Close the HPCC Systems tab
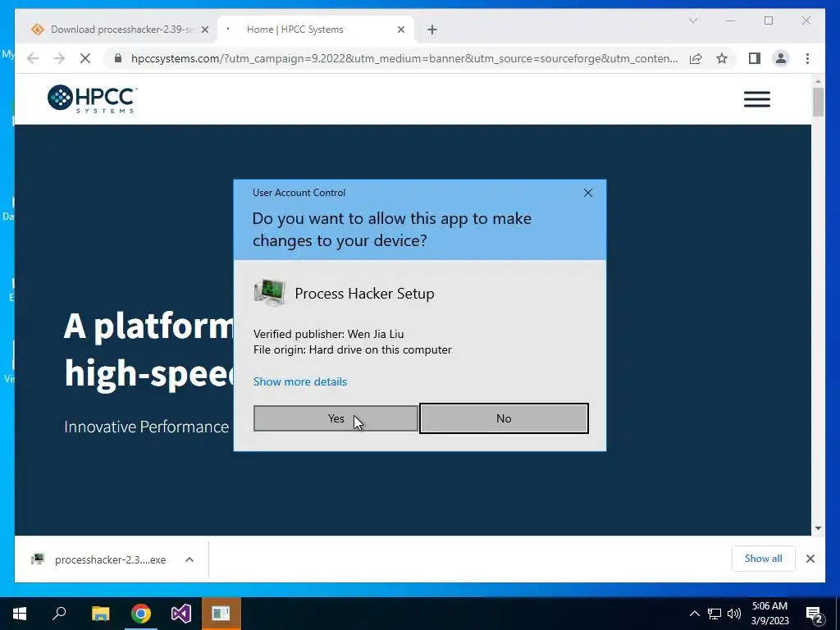 [x=400, y=30]
